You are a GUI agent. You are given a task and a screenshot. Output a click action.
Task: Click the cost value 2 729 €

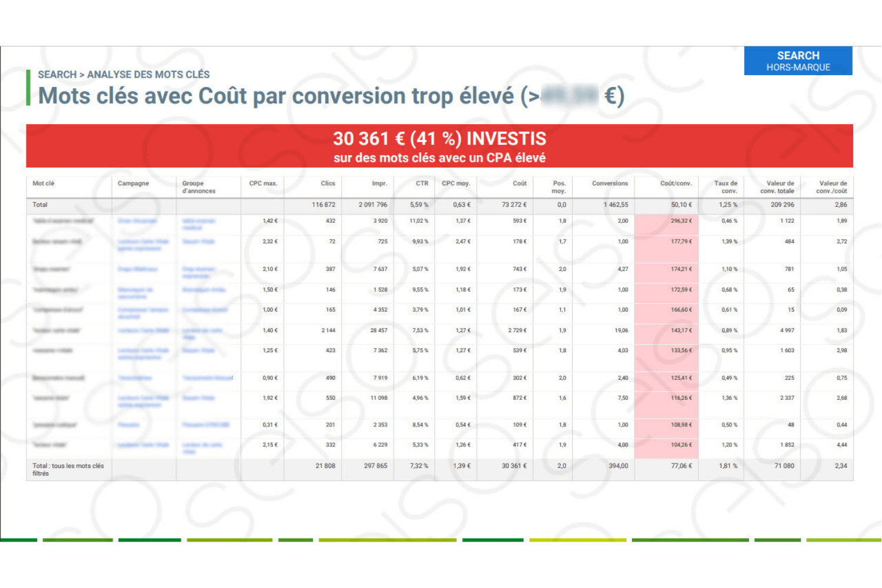[517, 330]
